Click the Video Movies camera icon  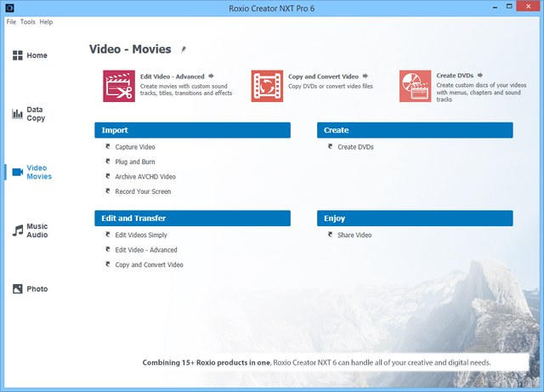pos(18,172)
